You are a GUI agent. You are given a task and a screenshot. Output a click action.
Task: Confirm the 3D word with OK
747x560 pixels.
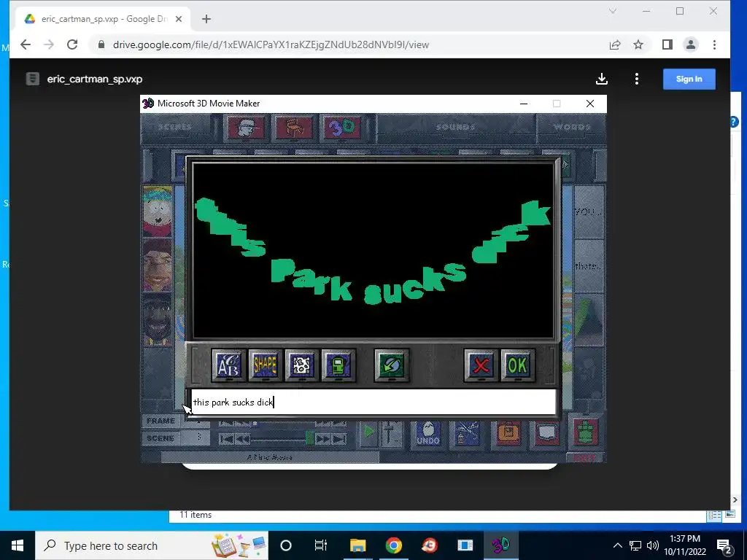(517, 365)
